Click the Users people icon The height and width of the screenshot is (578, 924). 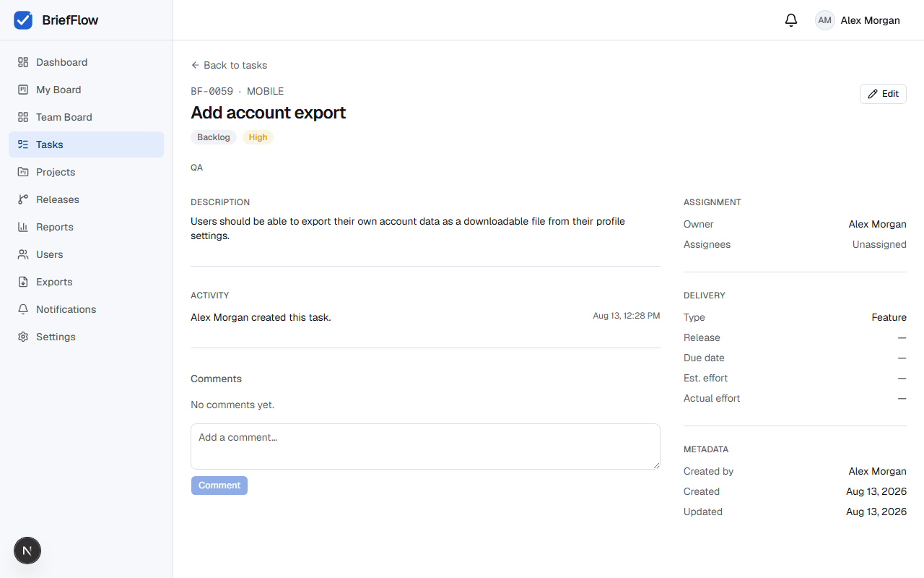pos(23,254)
